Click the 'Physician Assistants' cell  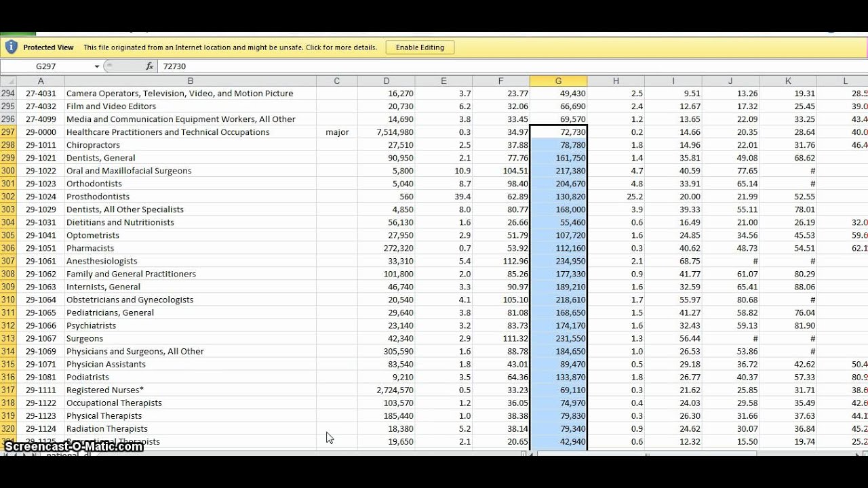[x=191, y=364]
